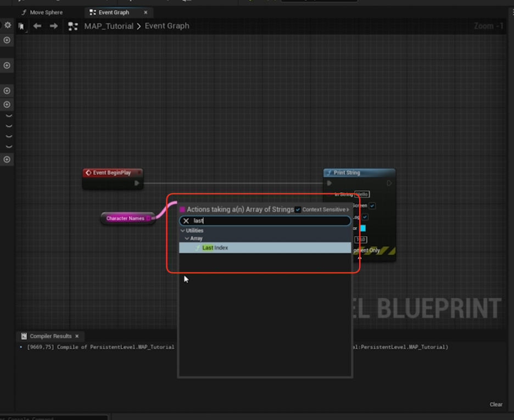Switch to the Move Sphere tab
The width and height of the screenshot is (514, 420).
click(x=42, y=13)
